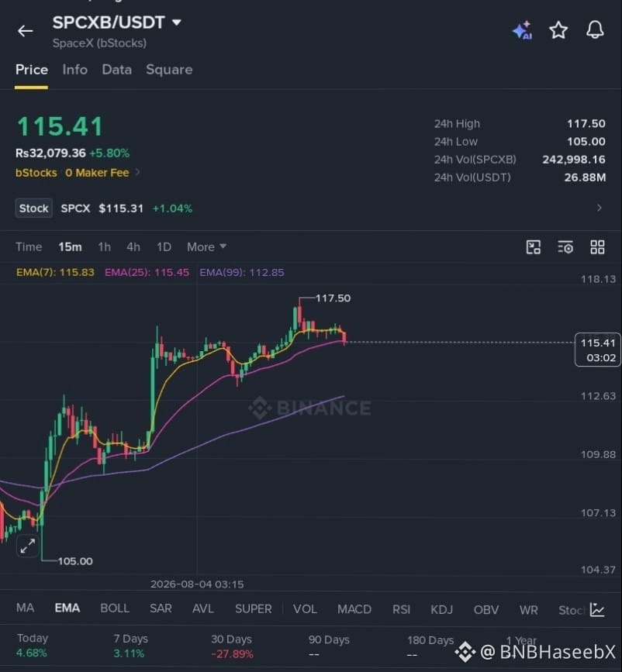Screen dimensions: 622x672
Task: Enable the WR sub-indicator
Action: [528, 610]
